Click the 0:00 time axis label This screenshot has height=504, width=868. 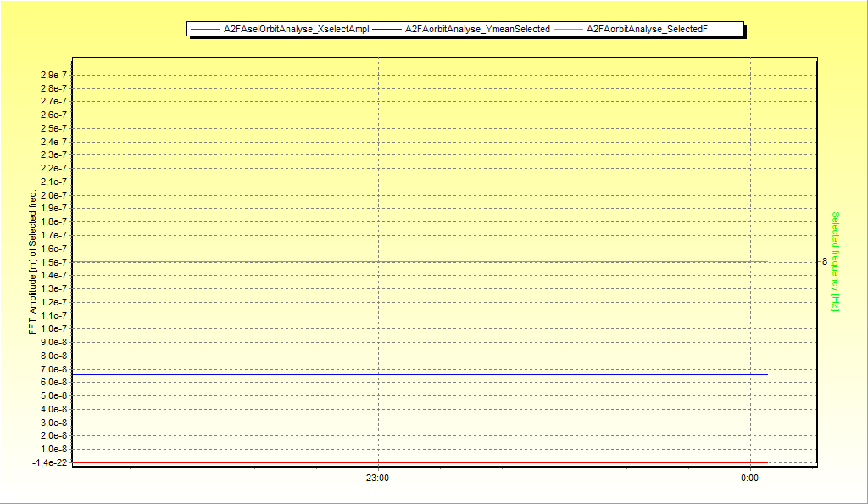pyautogui.click(x=749, y=479)
